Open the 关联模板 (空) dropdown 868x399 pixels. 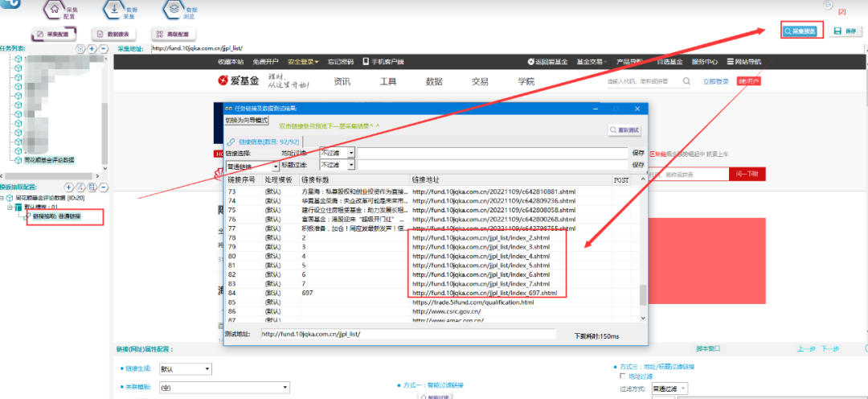(x=224, y=388)
